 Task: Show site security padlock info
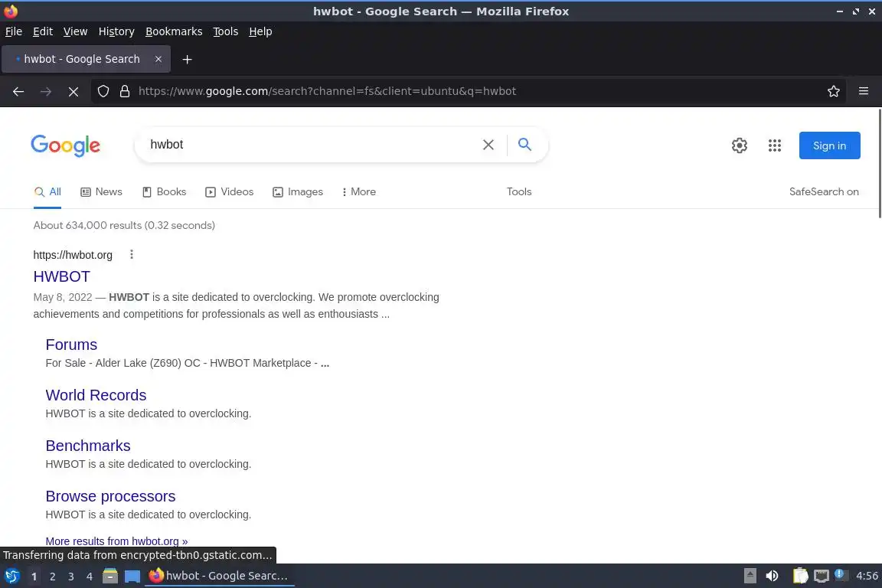125,91
